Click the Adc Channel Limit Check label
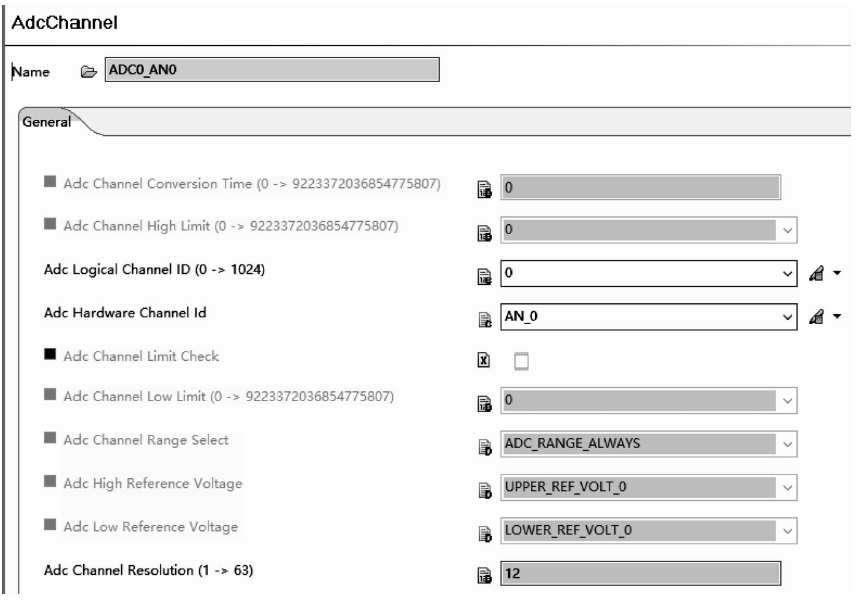The width and height of the screenshot is (856, 605). pyautogui.click(x=141, y=357)
